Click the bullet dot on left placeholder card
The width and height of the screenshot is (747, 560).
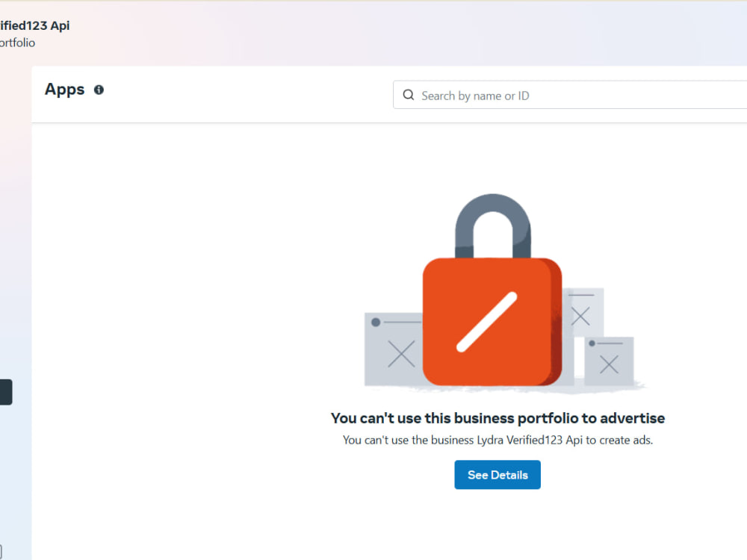click(376, 323)
